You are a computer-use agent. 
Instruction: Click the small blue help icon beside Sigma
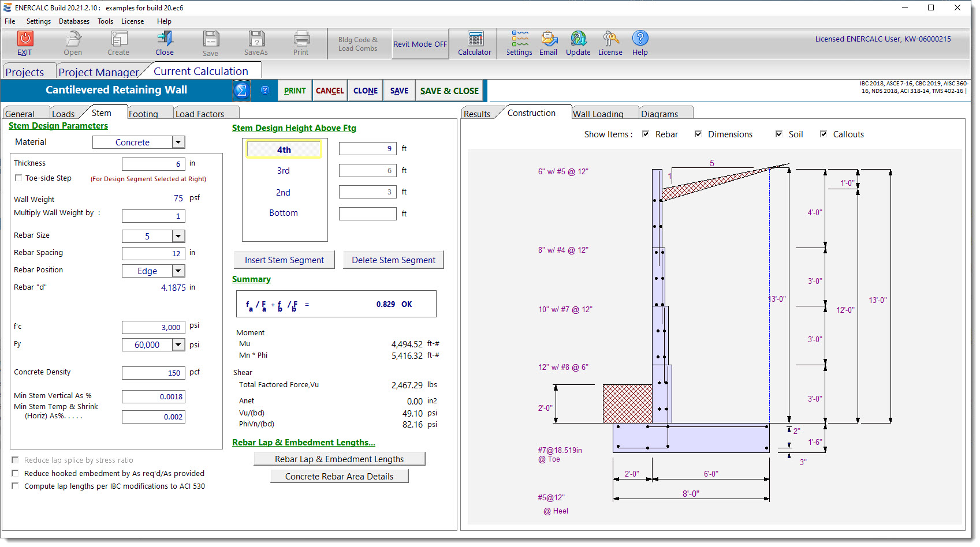pyautogui.click(x=265, y=90)
